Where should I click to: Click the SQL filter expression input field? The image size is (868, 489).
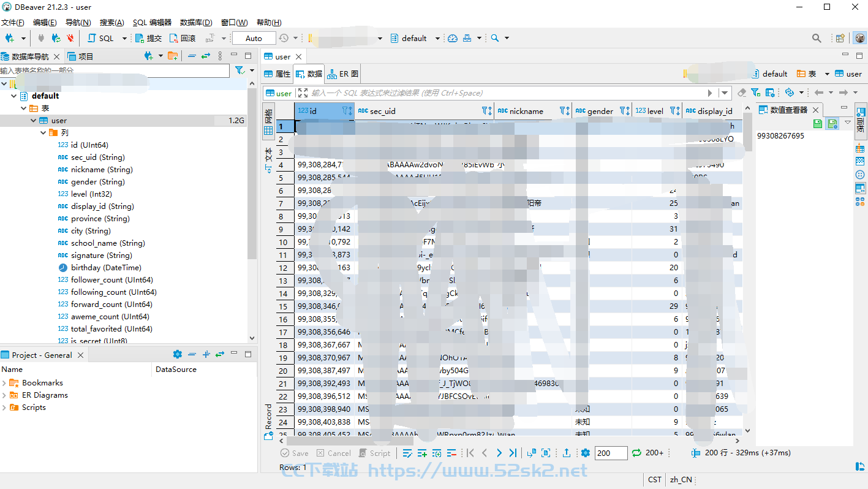(505, 93)
